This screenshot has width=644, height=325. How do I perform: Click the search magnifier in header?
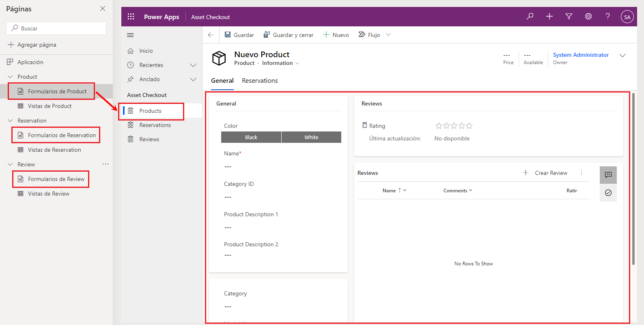[530, 17]
